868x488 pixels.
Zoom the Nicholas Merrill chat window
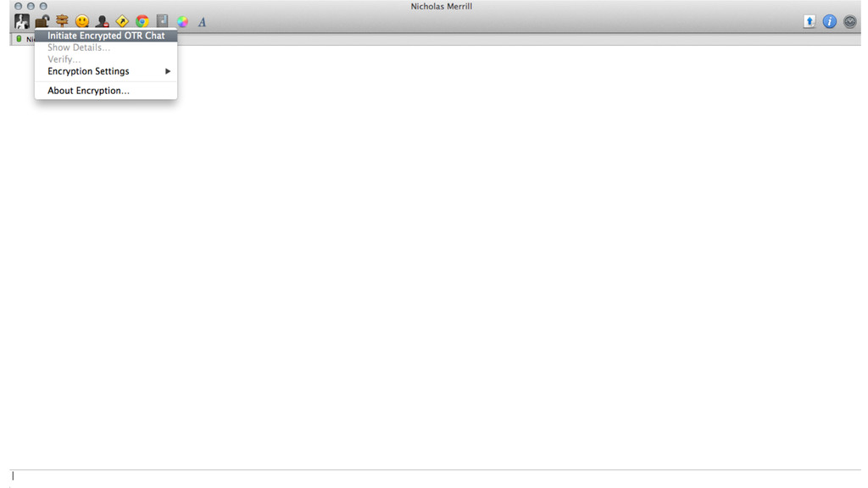click(43, 6)
